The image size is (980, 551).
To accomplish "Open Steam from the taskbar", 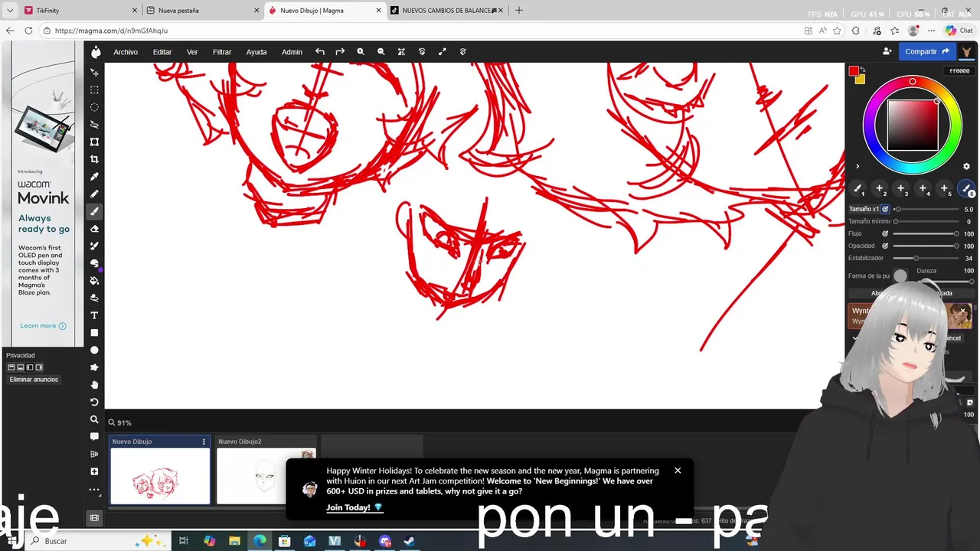I will [x=410, y=541].
